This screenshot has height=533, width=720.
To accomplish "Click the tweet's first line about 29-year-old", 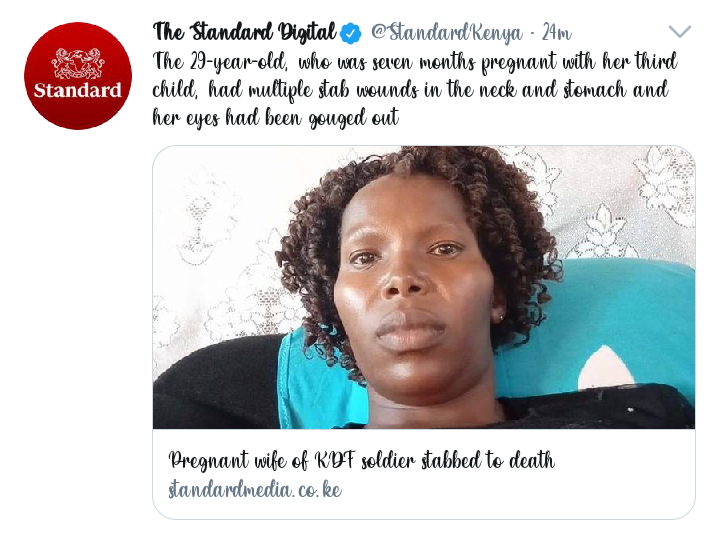I will [x=415, y=62].
